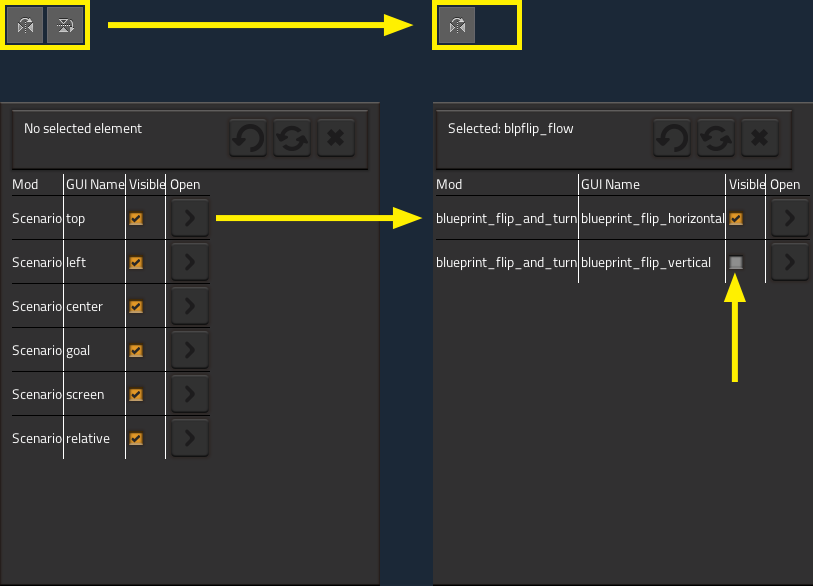The width and height of the screenshot is (813, 586).
Task: Disable Visible for blueprint_flip_horizontal
Action: tap(736, 219)
